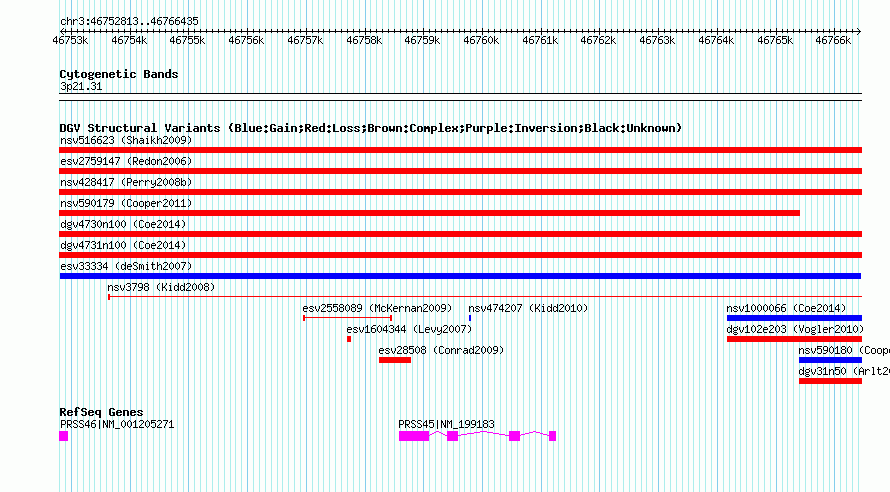Open gene label PRSS45|NM_199183

(446, 424)
